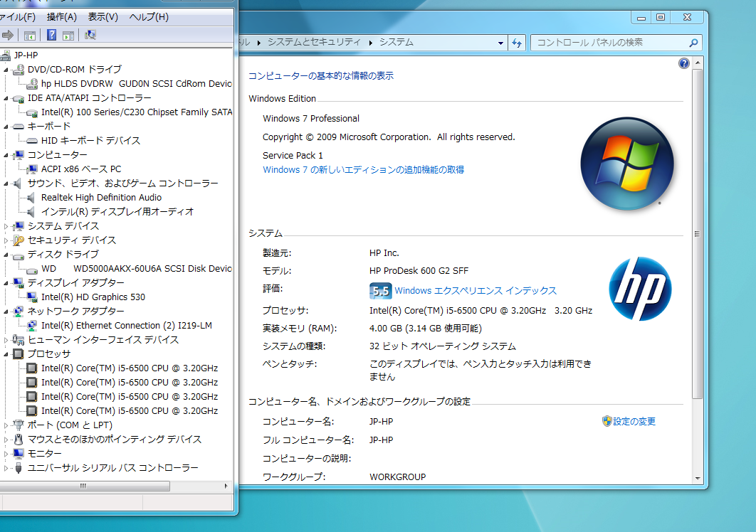Viewport: 756px width, 532px height.
Task: Click the 5.5 experience rating badge
Action: 380,291
